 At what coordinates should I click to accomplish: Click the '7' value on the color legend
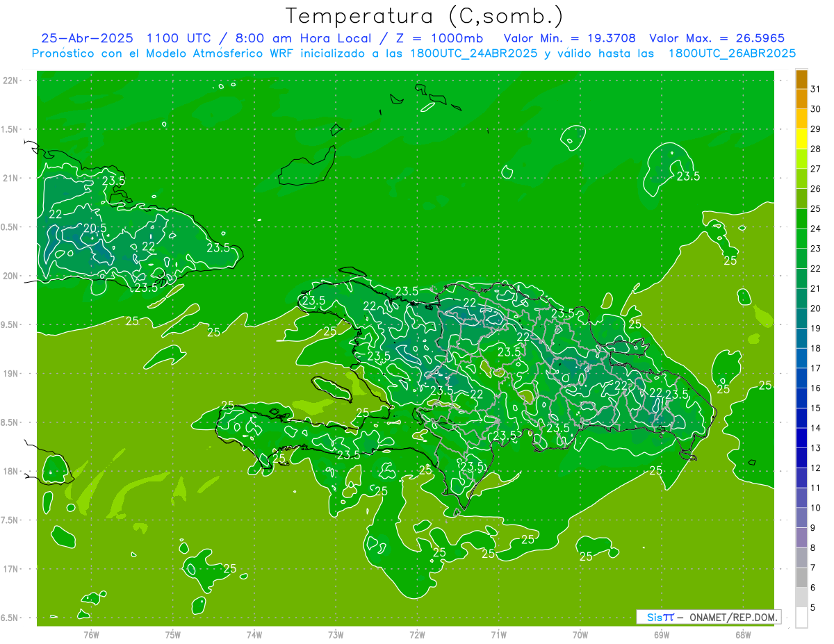click(x=813, y=568)
